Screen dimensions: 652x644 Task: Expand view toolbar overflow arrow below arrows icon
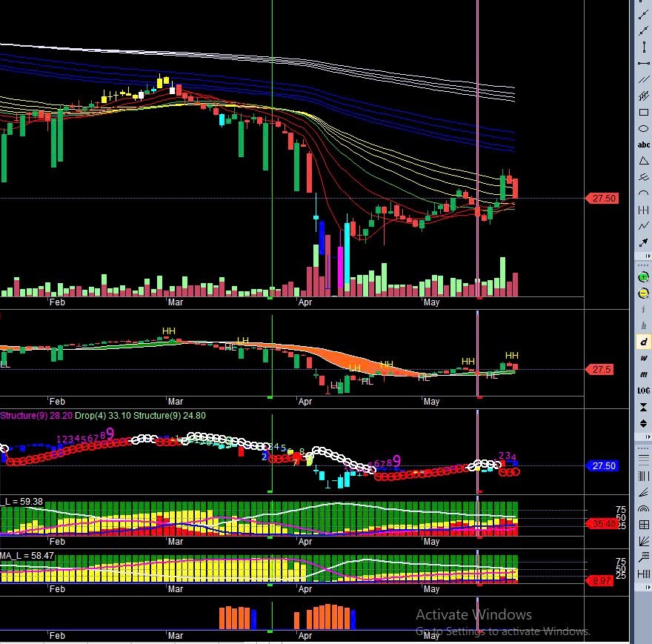(648, 436)
